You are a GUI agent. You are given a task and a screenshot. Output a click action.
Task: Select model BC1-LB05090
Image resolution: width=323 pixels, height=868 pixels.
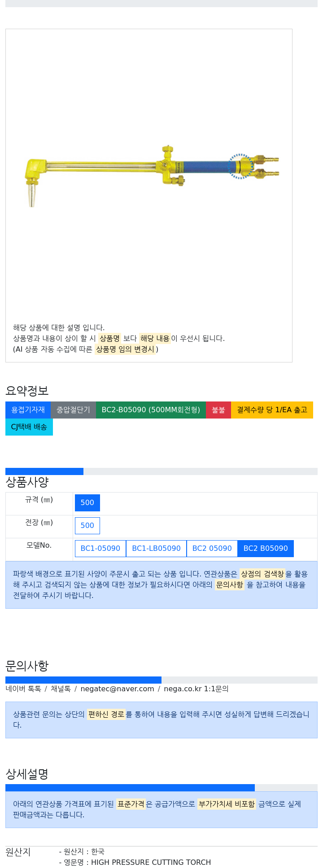coord(156,549)
